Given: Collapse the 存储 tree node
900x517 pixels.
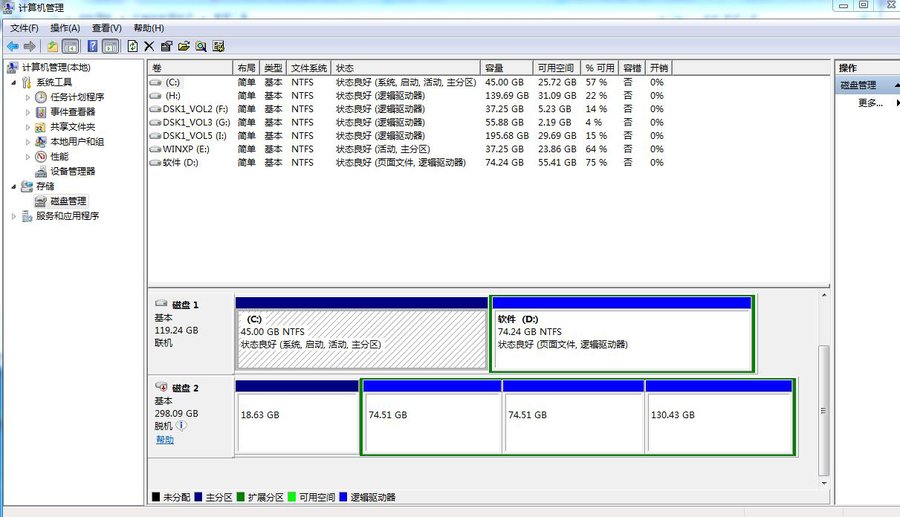Looking at the screenshot, I should (14, 186).
